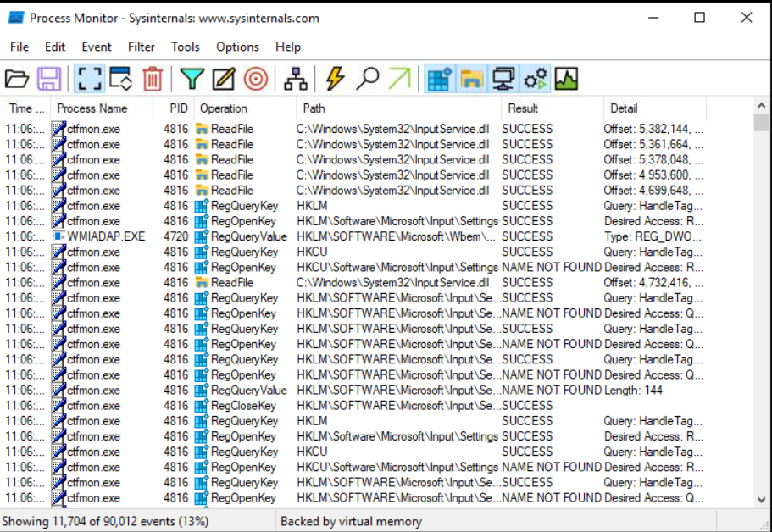Open the Filter dialog

[192, 78]
